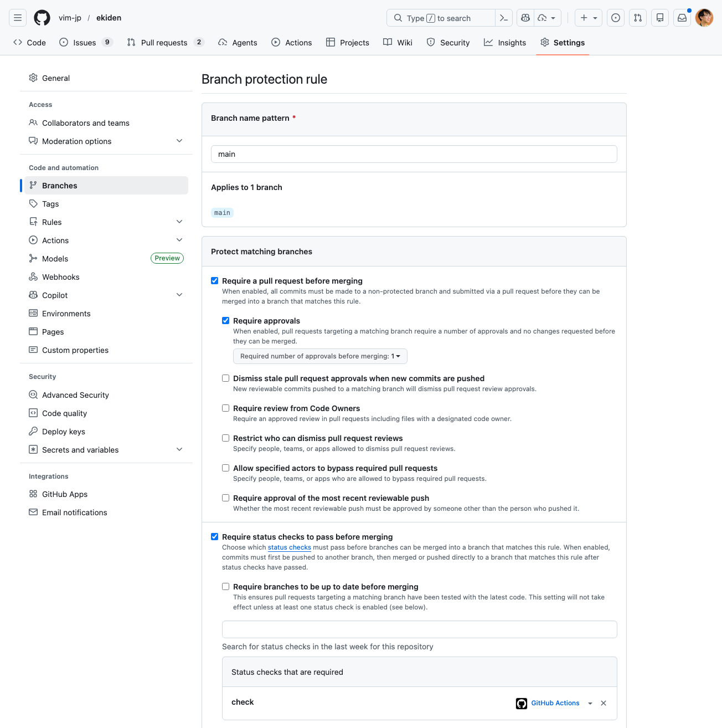
Task: Open the notifications inbox icon
Action: [x=682, y=18]
